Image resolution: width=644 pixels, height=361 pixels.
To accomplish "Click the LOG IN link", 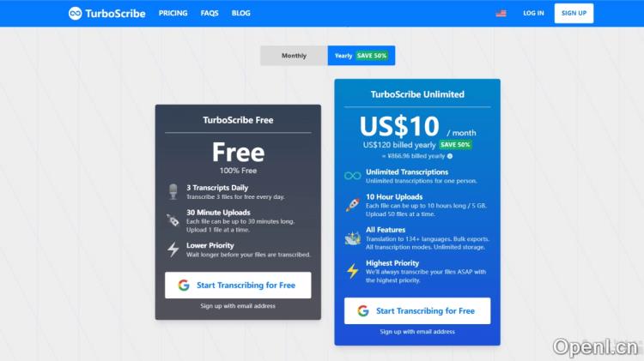I will (x=533, y=13).
